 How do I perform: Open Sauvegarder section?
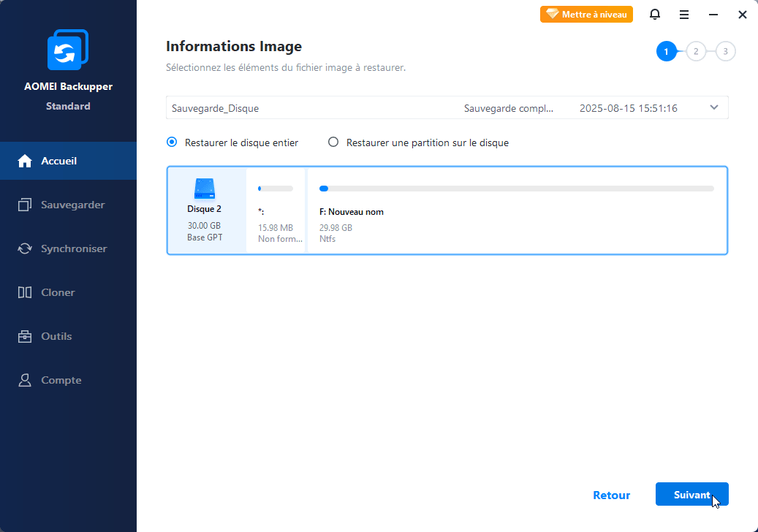(68, 205)
